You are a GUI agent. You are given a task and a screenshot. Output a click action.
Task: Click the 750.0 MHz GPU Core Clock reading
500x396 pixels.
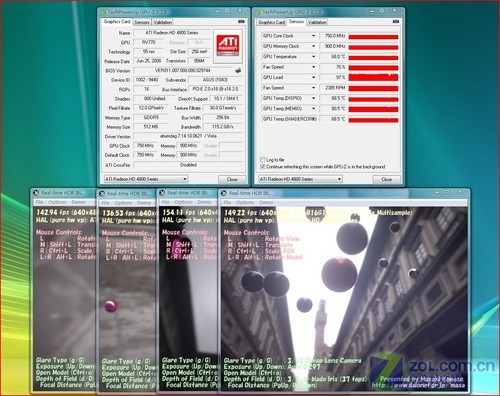[333, 36]
